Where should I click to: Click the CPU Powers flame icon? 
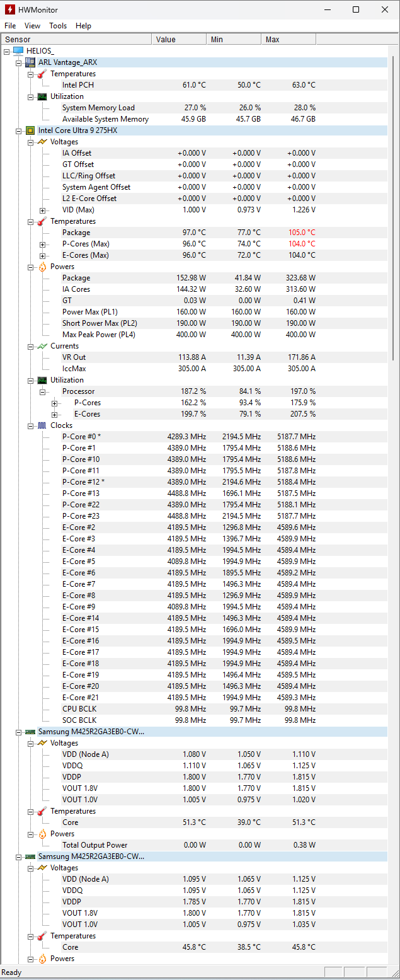[x=42, y=267]
